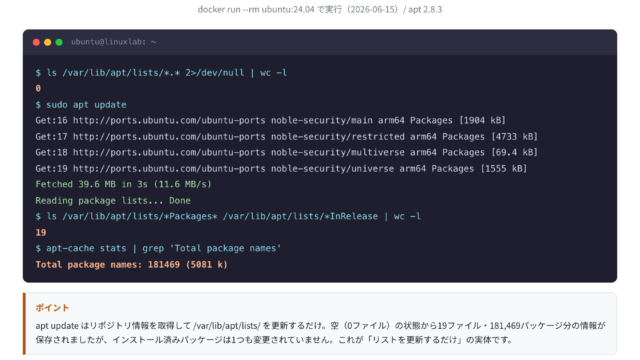Image resolution: width=640 pixels, height=360 pixels.
Task: Click the green maximize dot in terminal header
Action: point(59,42)
